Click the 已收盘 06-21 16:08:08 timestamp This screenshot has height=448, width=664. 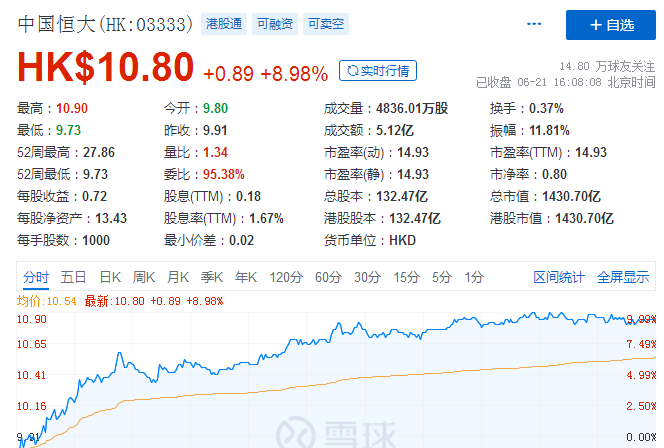566,82
